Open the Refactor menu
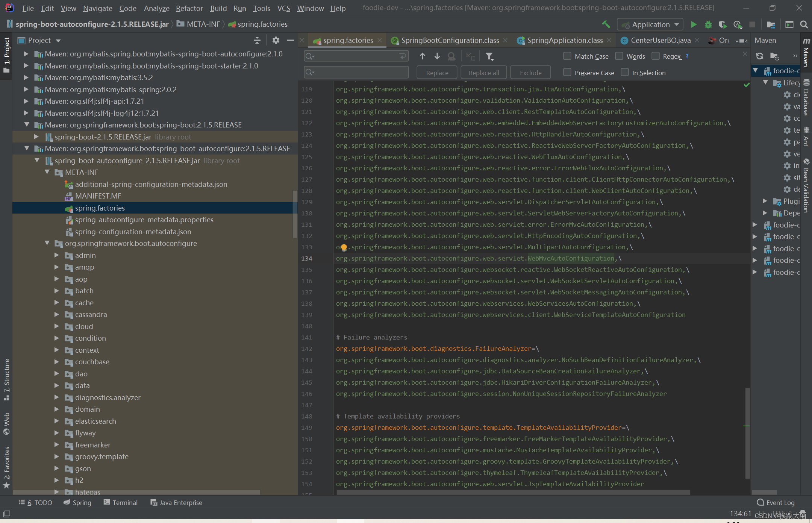Viewport: 812px width, 523px height. point(189,8)
